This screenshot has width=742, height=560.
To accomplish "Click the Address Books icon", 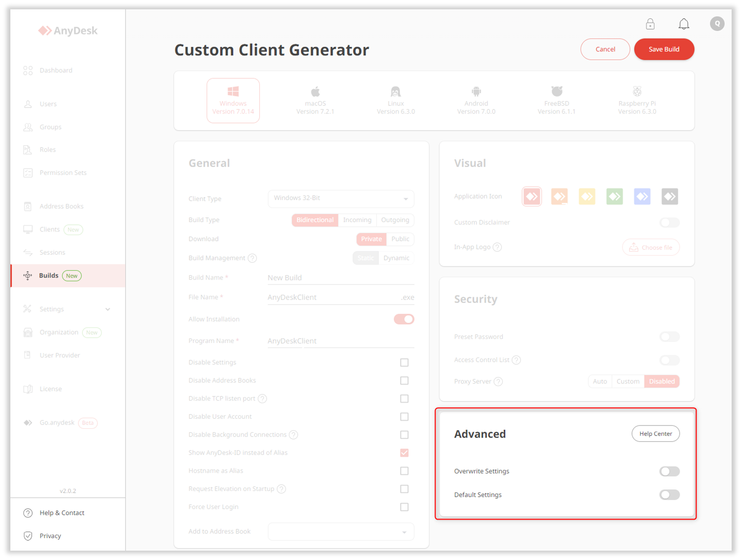I will pos(28,206).
